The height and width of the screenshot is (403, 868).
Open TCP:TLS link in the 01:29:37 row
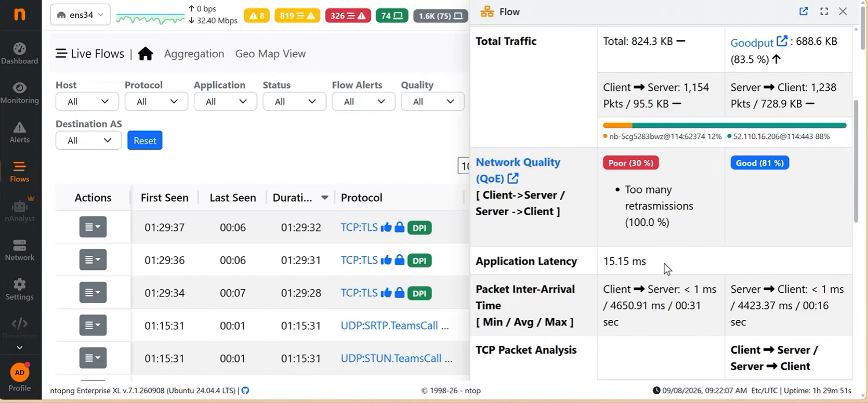click(359, 227)
